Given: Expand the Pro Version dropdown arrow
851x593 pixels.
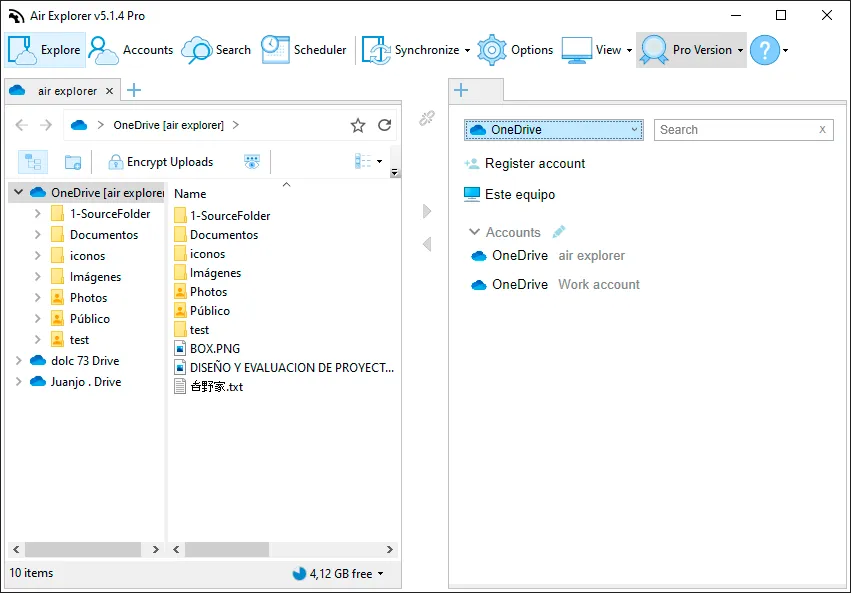Looking at the screenshot, I should 740,50.
